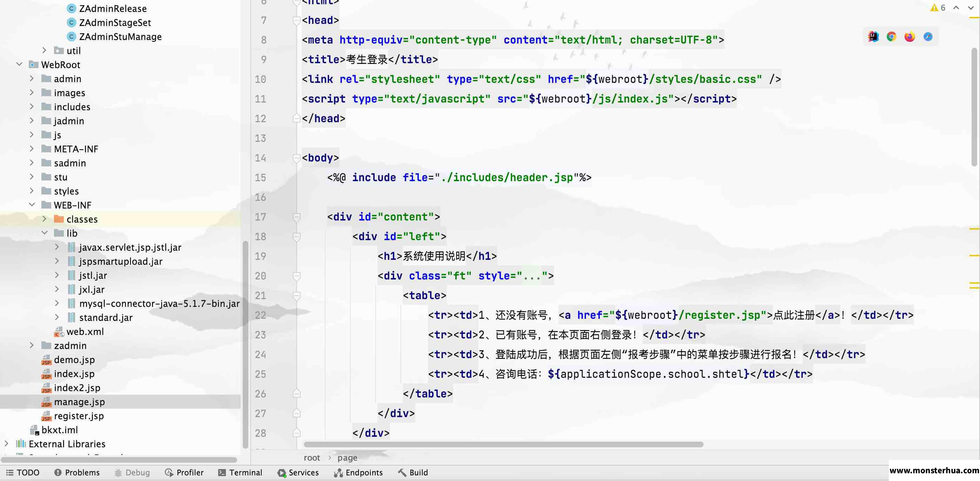Expand the includes folder
980x481 pixels.
point(32,107)
